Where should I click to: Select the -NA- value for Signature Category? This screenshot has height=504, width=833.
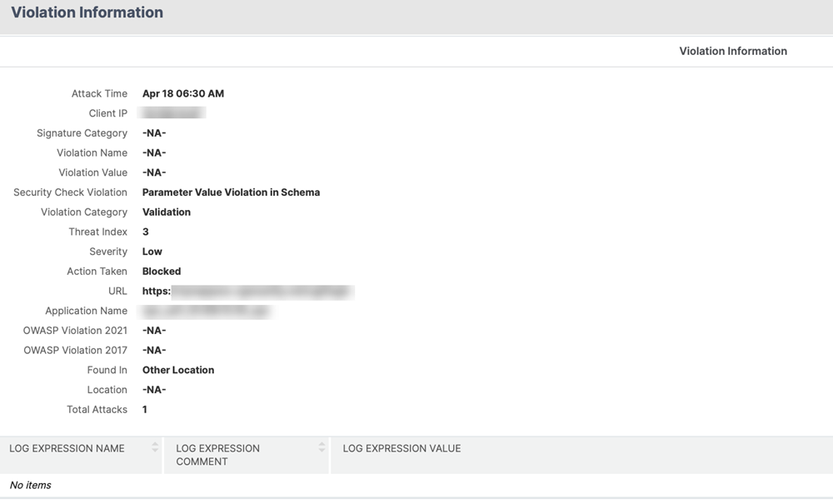(154, 132)
